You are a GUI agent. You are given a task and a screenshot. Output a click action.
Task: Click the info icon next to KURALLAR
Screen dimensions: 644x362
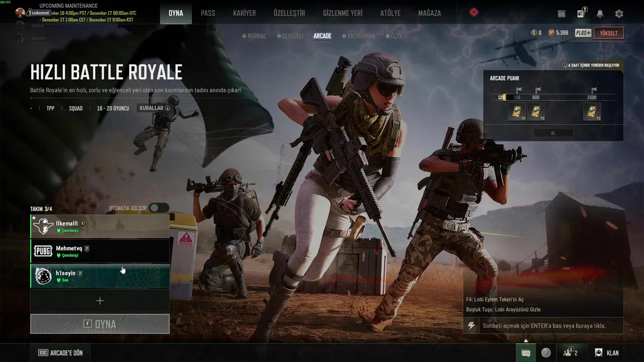click(x=168, y=108)
